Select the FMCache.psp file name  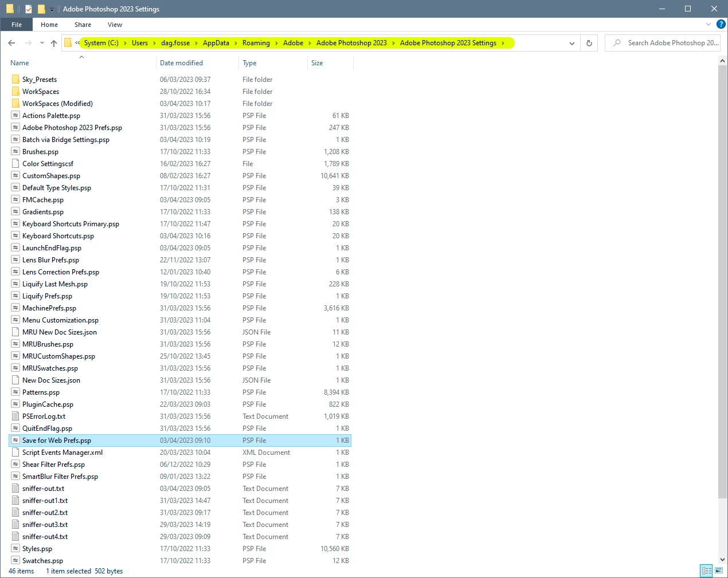point(43,200)
